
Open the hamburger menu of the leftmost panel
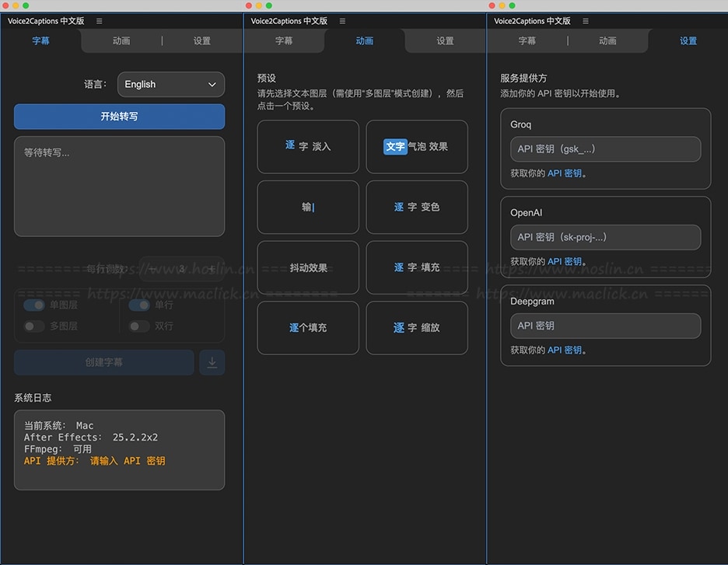(x=99, y=21)
